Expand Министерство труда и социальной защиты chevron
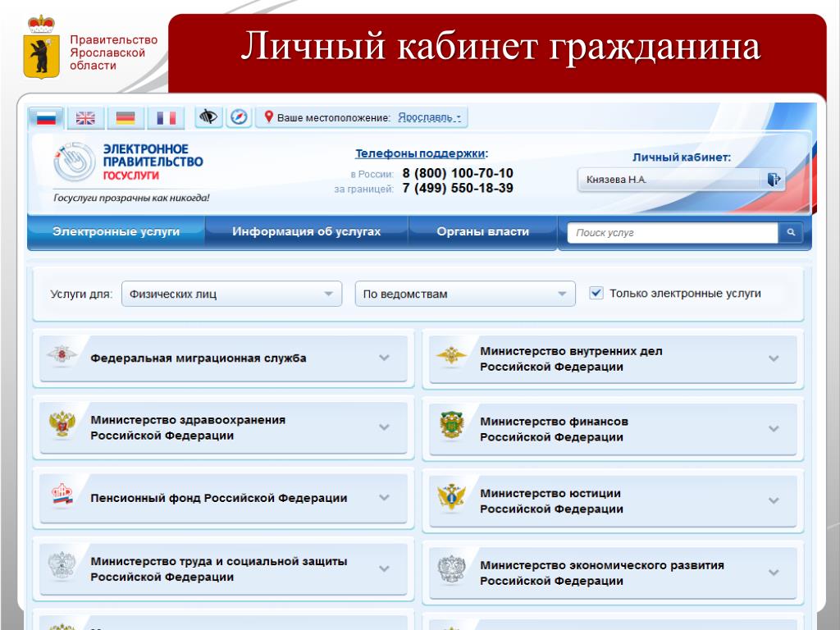The image size is (840, 630). click(x=384, y=568)
